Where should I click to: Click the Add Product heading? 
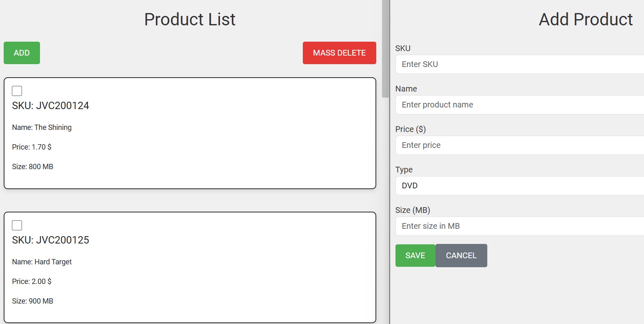click(x=586, y=19)
